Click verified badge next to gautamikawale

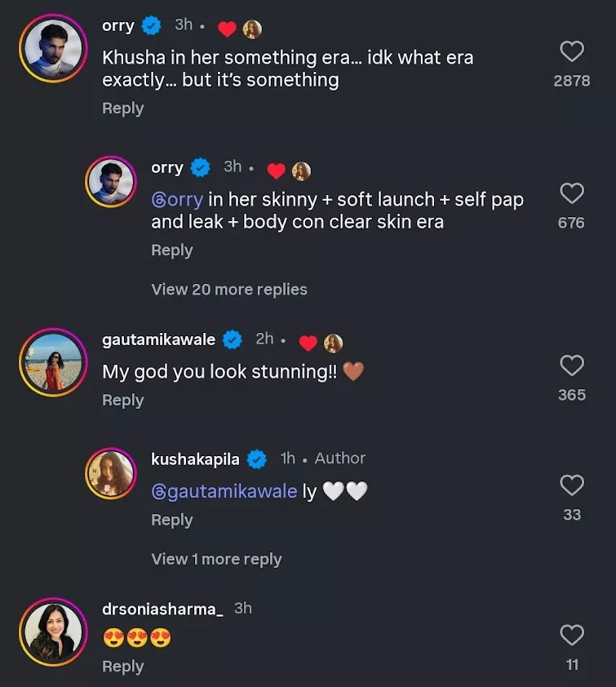(x=233, y=339)
